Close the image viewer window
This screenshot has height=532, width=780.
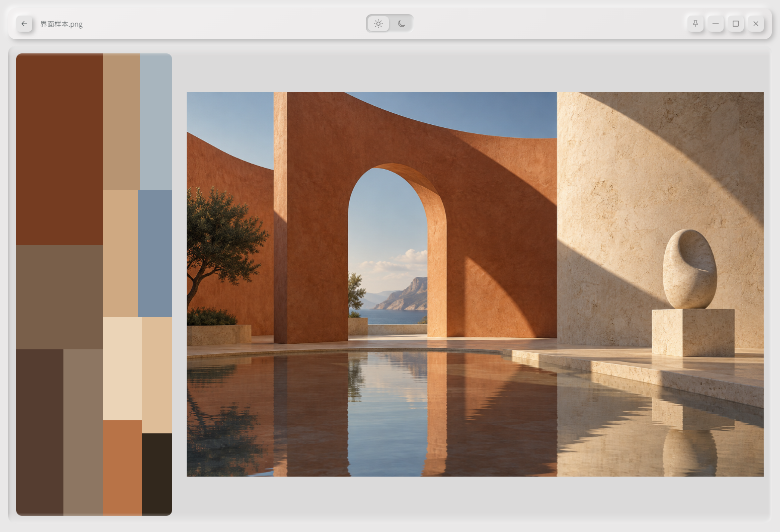[756, 24]
